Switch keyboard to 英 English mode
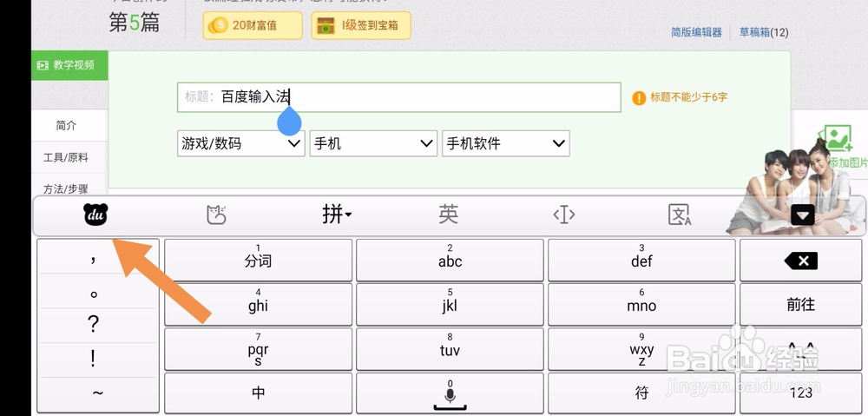This screenshot has height=416, width=868. point(449,215)
